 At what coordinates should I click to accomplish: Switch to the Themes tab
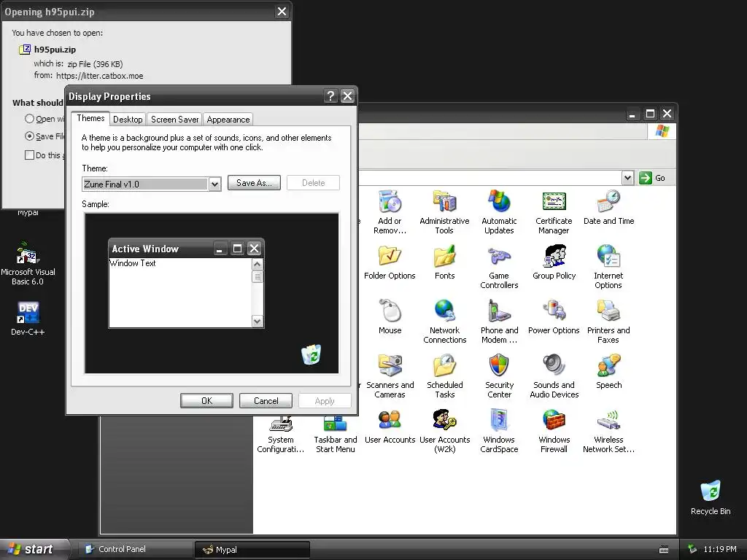(x=90, y=118)
